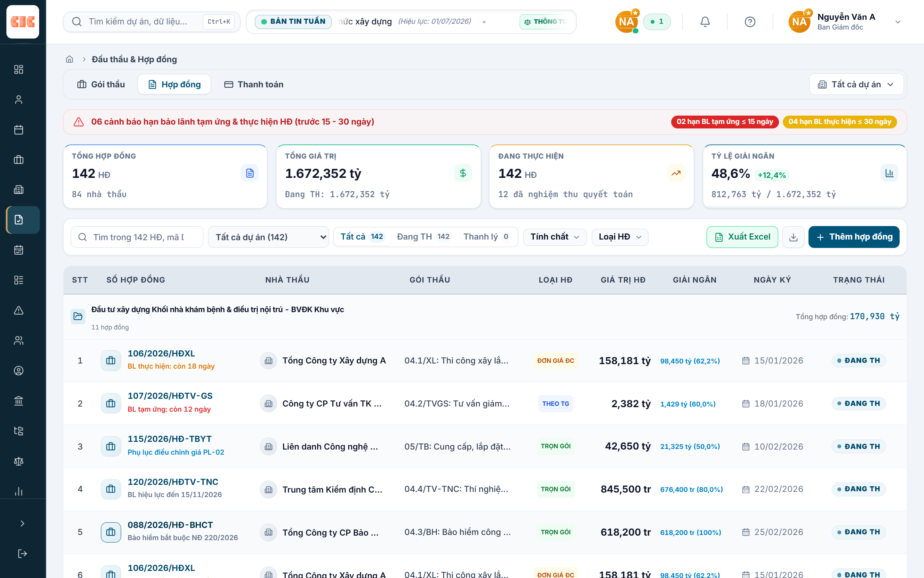The image size is (924, 578).
Task: Switch to the Thanh toán tab
Action: [x=254, y=84]
